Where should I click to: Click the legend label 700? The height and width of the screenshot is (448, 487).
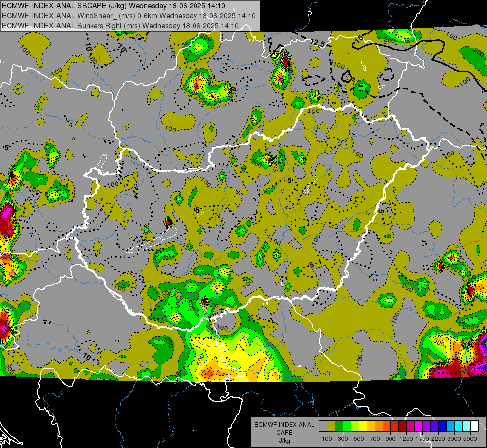coord(375,439)
